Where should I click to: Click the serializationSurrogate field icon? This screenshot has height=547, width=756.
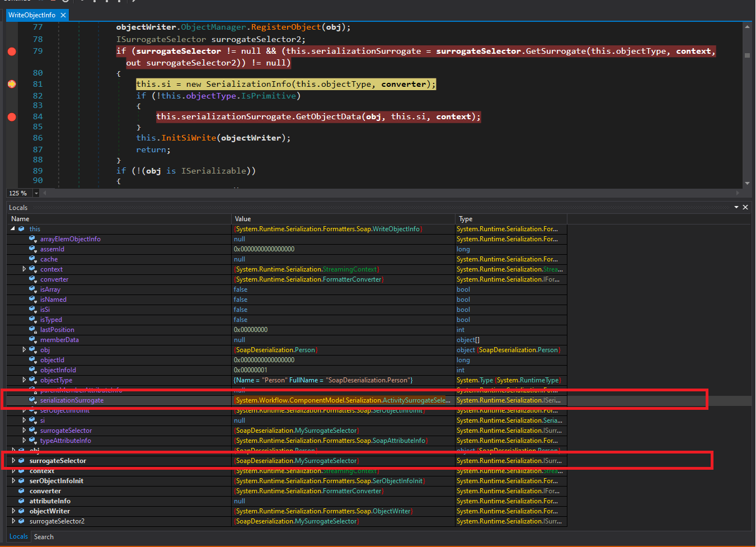point(32,400)
